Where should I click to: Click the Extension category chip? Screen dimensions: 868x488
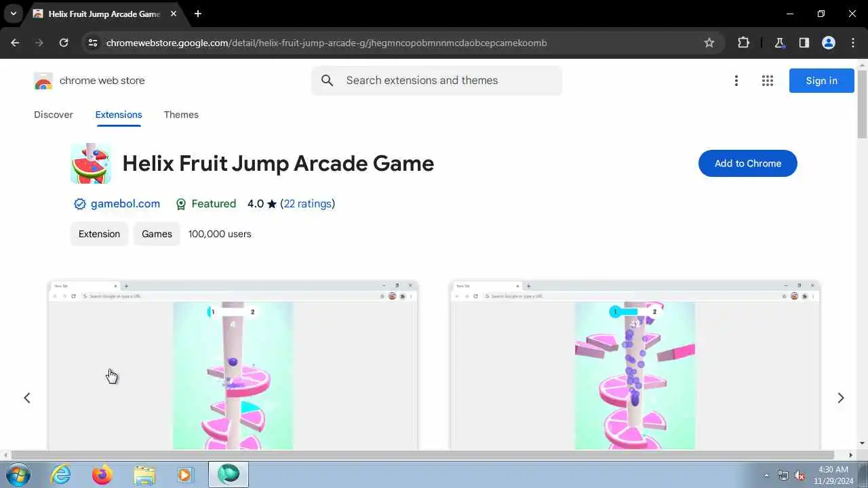pyautogui.click(x=99, y=234)
